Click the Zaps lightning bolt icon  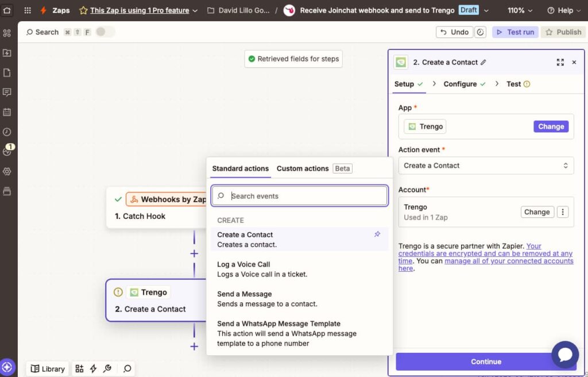tap(44, 10)
